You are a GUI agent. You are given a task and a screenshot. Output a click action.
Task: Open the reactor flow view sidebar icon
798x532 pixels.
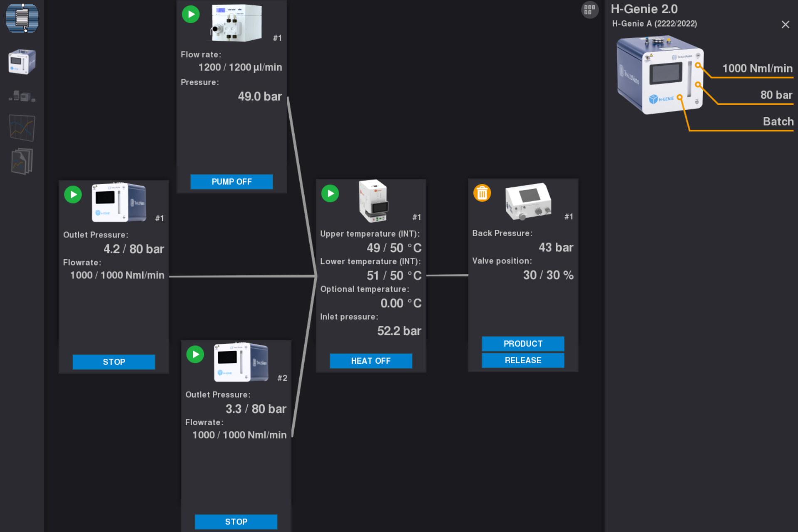(x=22, y=18)
